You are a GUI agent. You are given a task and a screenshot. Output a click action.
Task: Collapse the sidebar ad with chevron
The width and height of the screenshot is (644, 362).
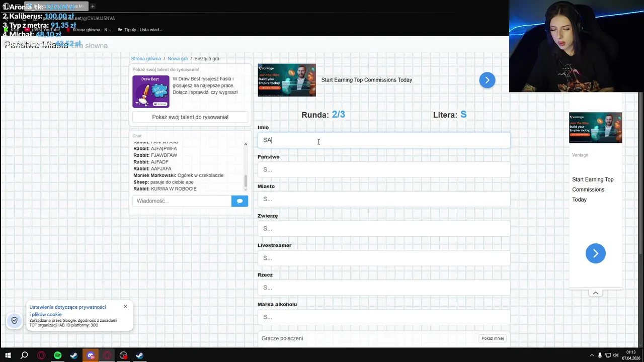click(596, 293)
